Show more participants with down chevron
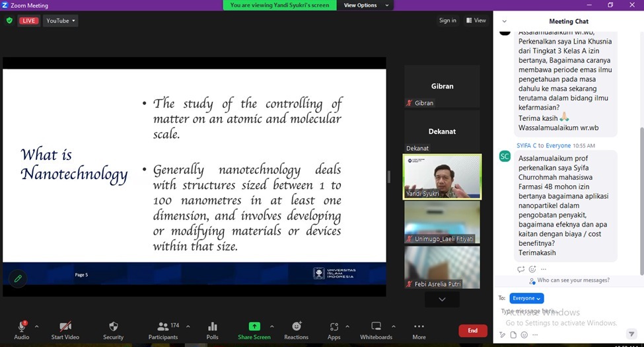The width and height of the screenshot is (644, 347). click(442, 299)
